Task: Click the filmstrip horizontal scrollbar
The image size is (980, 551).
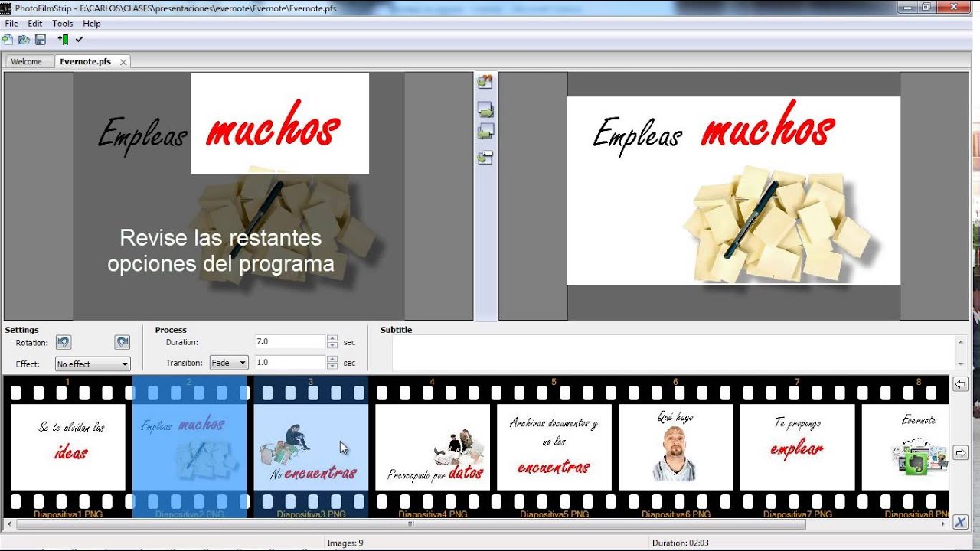Action: coord(410,525)
